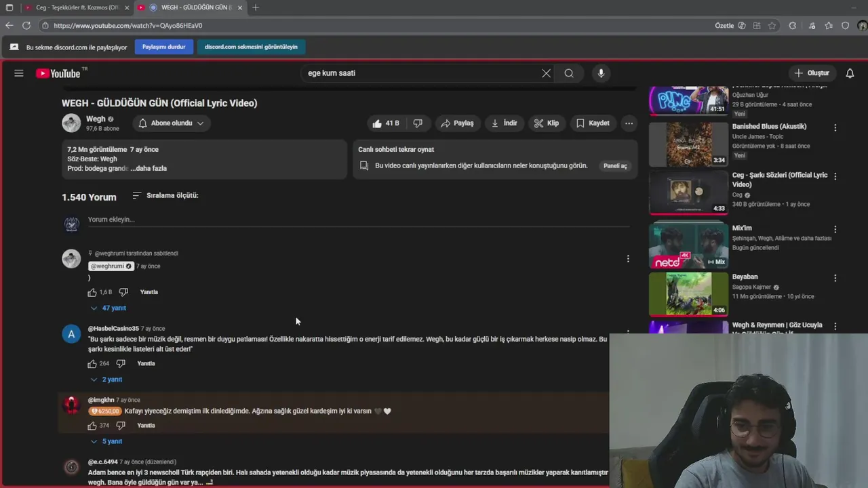Image resolution: width=868 pixels, height=488 pixels.
Task: Go to YouTube home via logo
Action: pyautogui.click(x=58, y=73)
